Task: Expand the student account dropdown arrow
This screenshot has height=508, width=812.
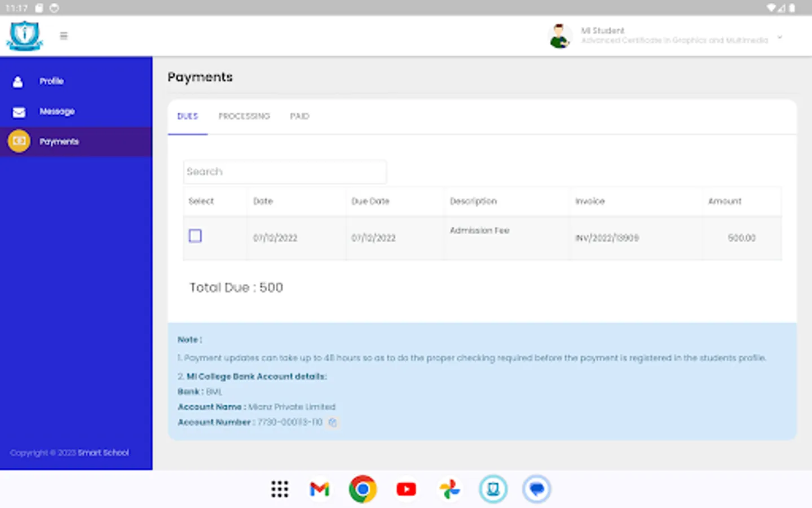Action: click(x=780, y=37)
